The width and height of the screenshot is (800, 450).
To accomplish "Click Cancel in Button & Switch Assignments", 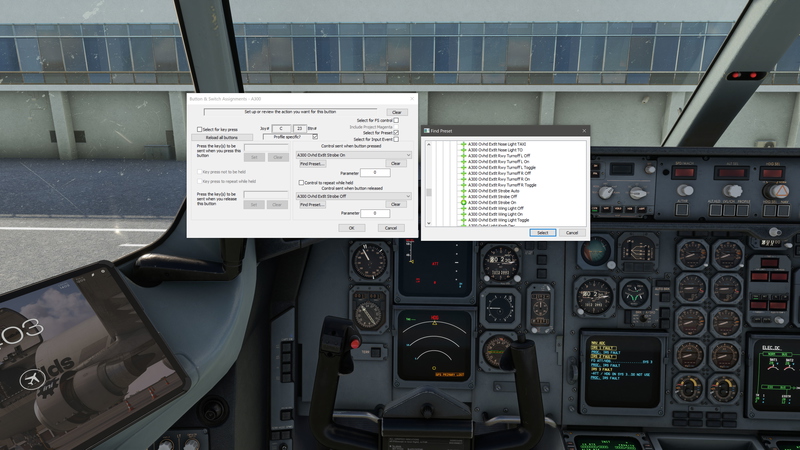I will [x=391, y=228].
